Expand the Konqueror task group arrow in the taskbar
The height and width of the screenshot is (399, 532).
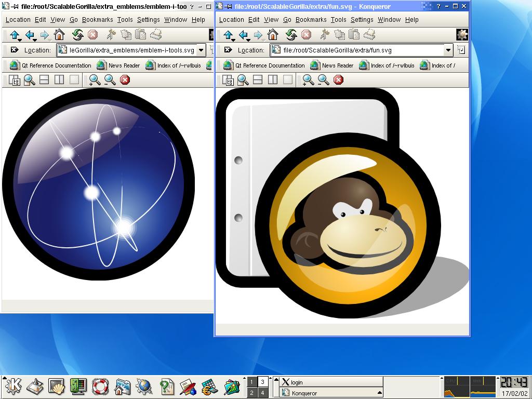click(x=379, y=393)
